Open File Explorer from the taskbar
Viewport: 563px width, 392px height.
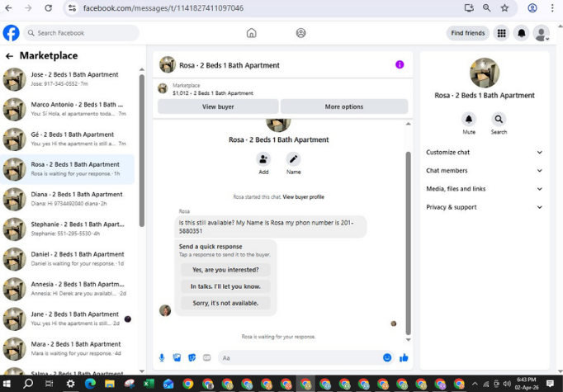(110, 384)
